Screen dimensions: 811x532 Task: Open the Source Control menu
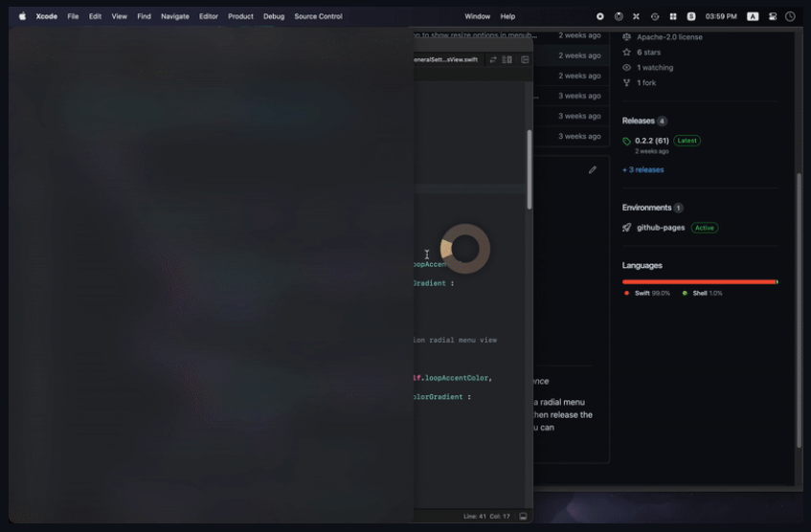318,16
